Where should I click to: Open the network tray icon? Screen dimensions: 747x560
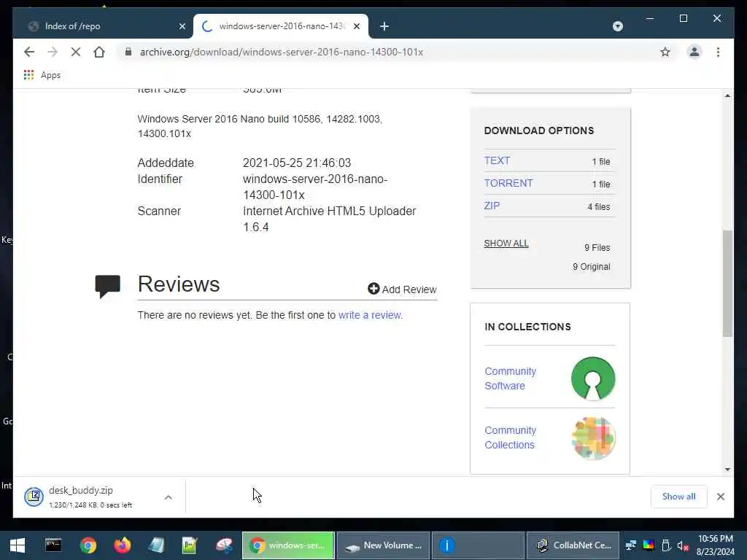(631, 545)
